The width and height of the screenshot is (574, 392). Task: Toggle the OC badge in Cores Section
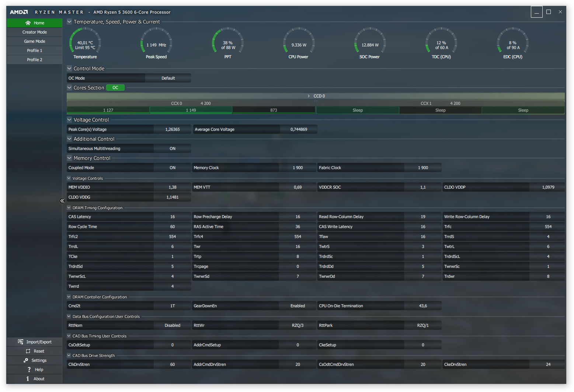[x=115, y=88]
